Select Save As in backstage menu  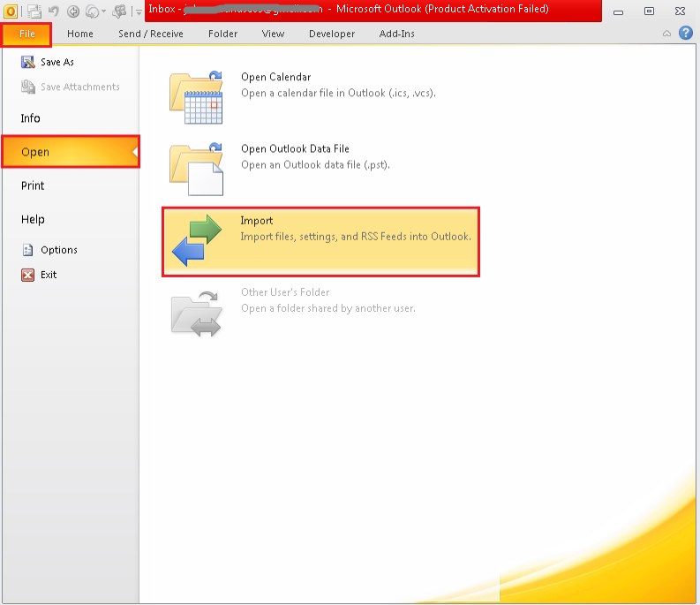pyautogui.click(x=57, y=62)
